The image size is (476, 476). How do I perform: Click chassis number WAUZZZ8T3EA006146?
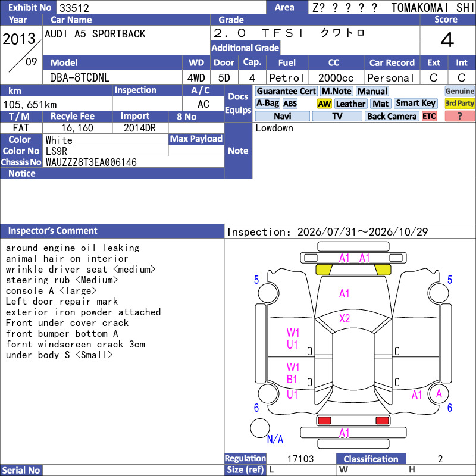pyautogui.click(x=91, y=162)
